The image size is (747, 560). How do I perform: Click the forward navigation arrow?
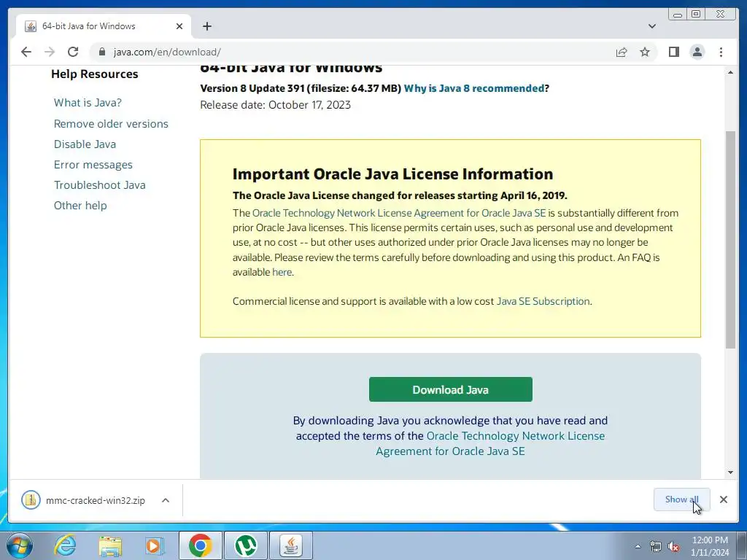click(50, 52)
